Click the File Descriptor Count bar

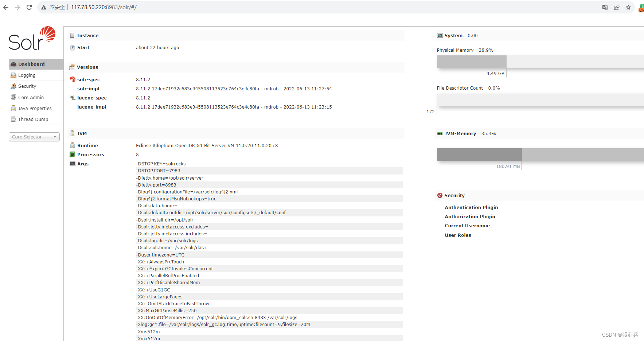[x=540, y=100]
